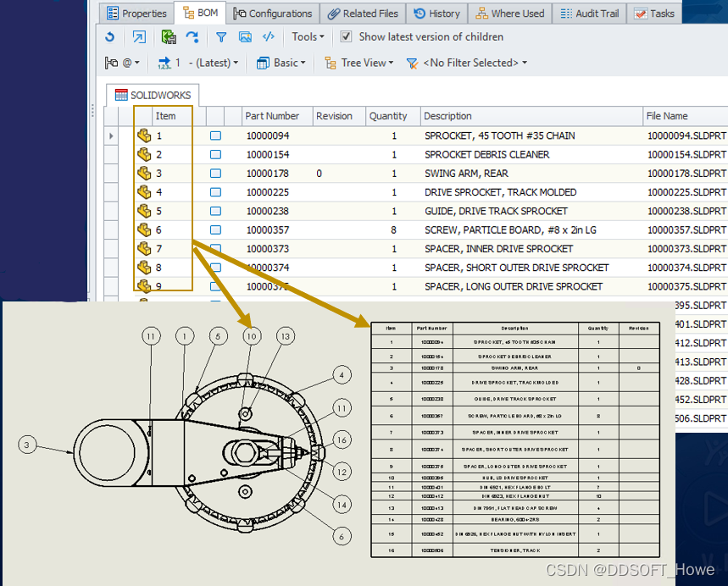Screen dimensions: 728x586
Task: Click the Revision column header
Action: (x=339, y=116)
